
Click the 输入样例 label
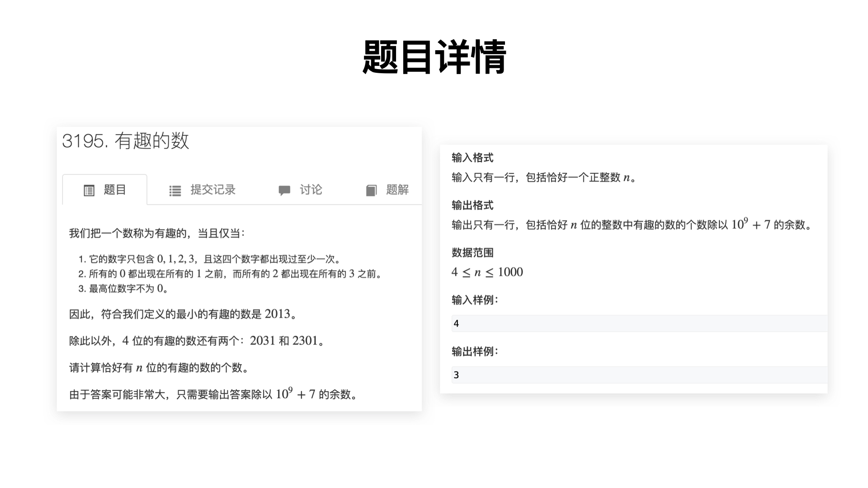click(x=474, y=300)
